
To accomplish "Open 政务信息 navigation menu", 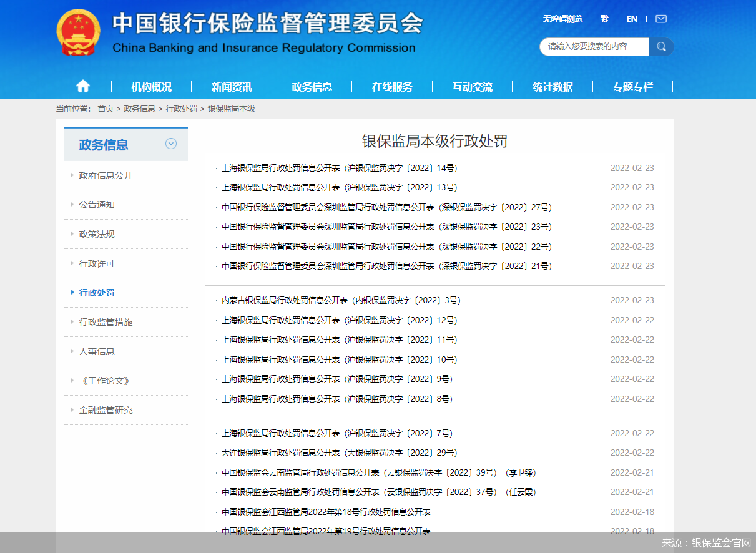I will click(x=312, y=87).
